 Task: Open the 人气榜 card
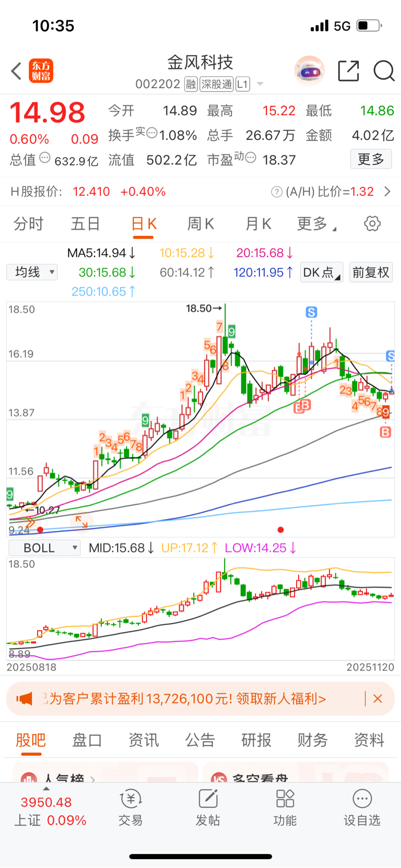pyautogui.click(x=105, y=772)
